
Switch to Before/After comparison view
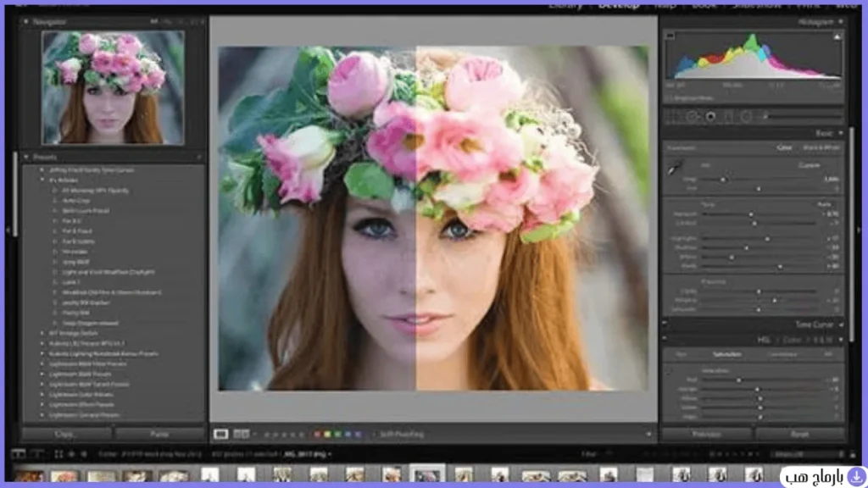241,435
